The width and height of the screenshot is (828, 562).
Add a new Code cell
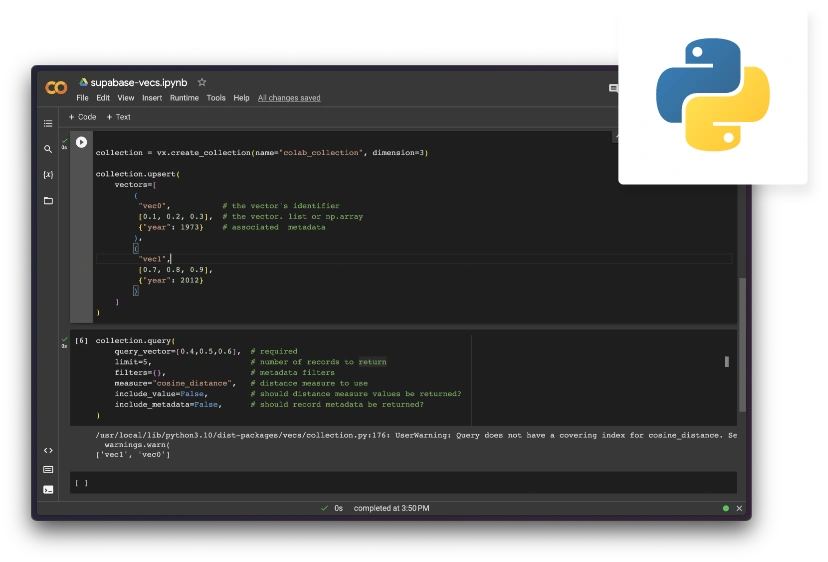click(x=82, y=117)
